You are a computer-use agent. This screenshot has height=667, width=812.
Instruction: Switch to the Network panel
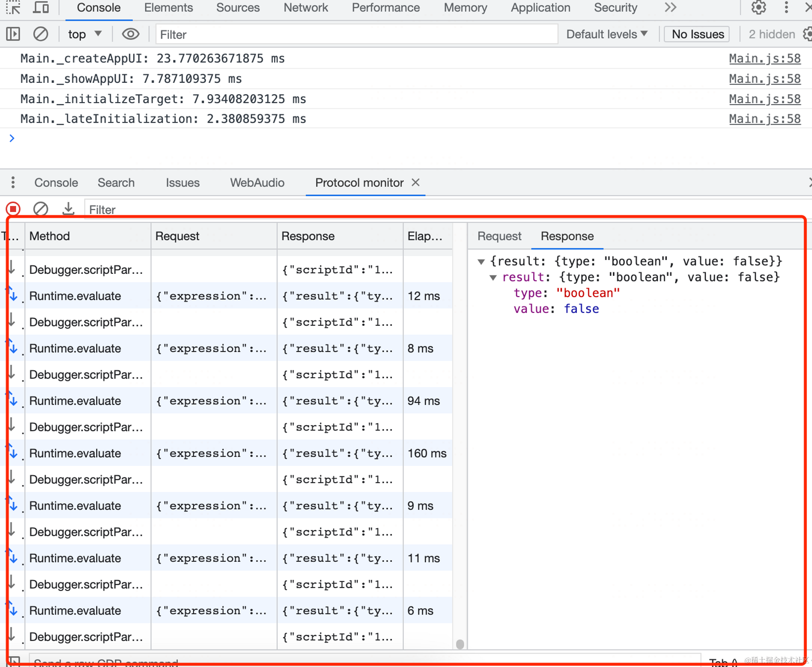[306, 7]
